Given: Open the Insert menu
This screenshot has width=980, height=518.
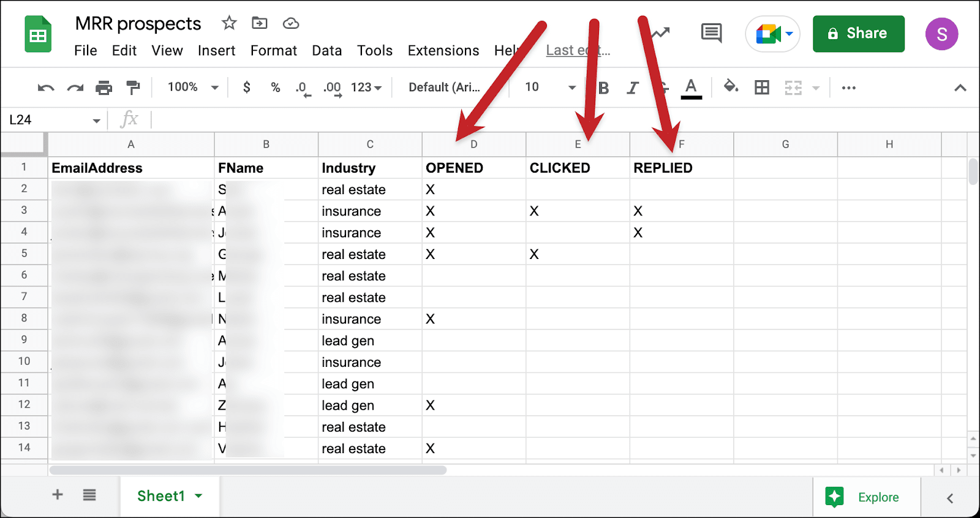Looking at the screenshot, I should (x=217, y=51).
